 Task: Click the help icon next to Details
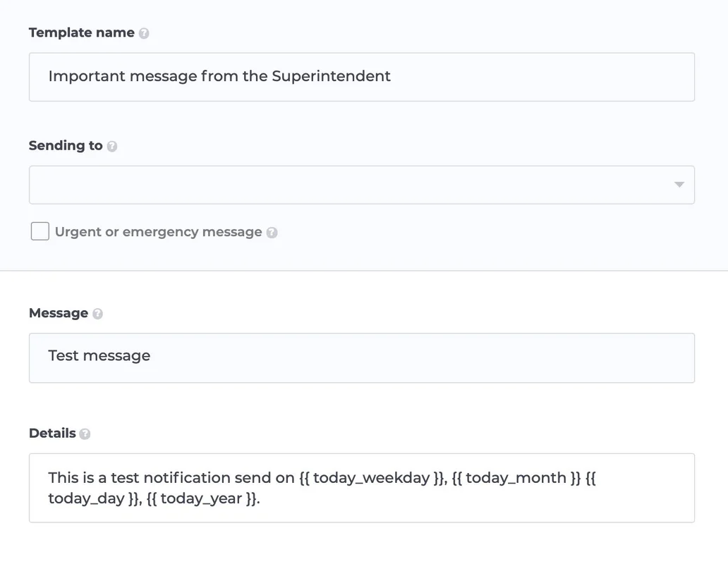85,434
